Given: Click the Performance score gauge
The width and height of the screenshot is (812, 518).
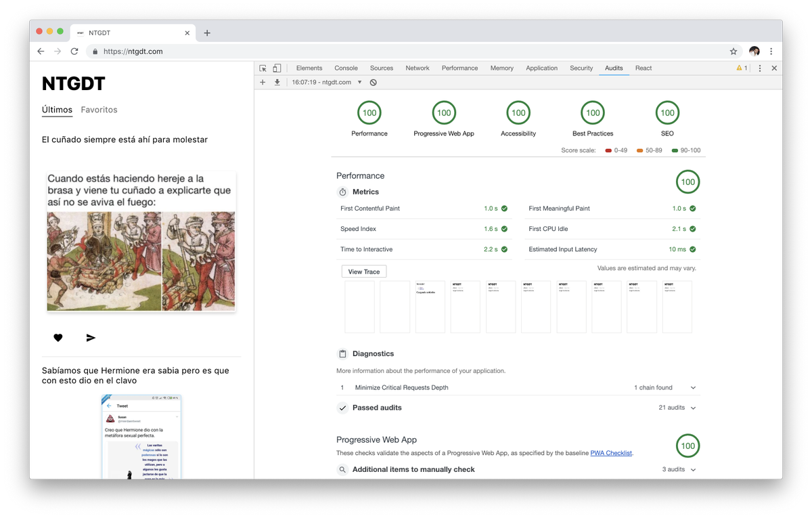Looking at the screenshot, I should click(369, 113).
